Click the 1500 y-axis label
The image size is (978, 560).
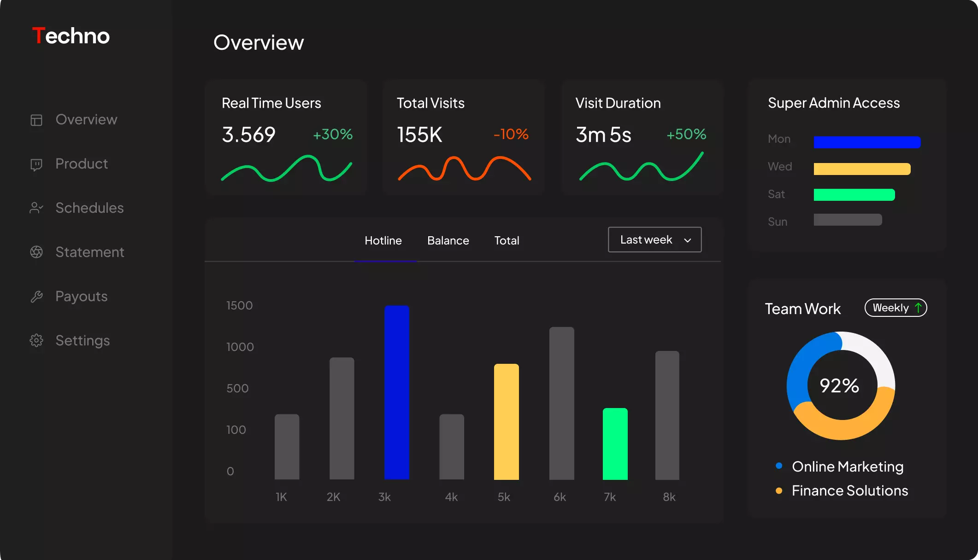[x=239, y=305]
